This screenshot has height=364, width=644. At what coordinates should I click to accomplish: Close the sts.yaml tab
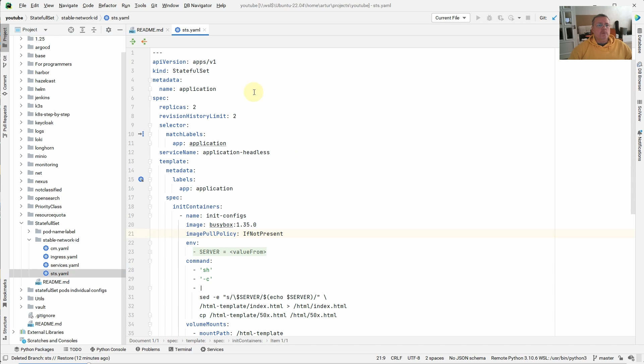point(204,30)
